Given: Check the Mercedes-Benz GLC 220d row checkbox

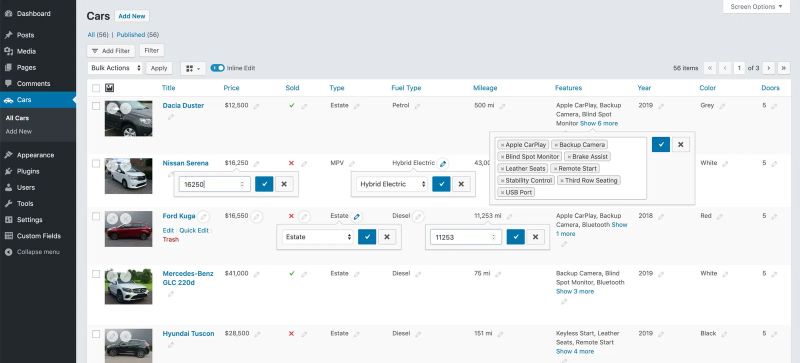Looking at the screenshot, I should tap(96, 274).
